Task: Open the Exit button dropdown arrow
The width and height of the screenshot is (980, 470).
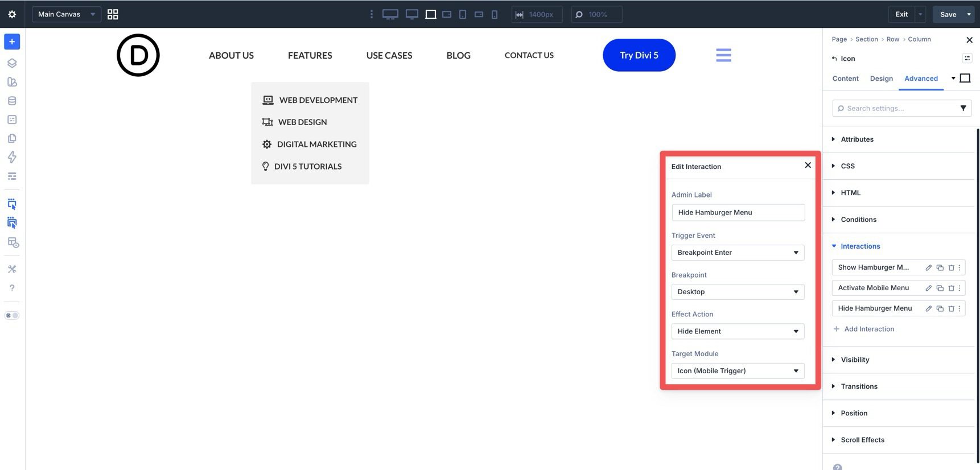Action: coord(920,14)
